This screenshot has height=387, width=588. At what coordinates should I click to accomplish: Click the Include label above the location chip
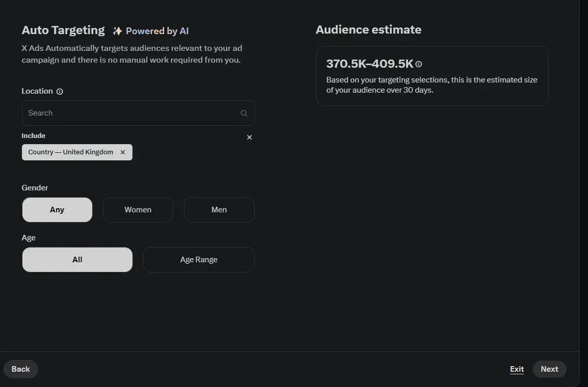coord(33,136)
